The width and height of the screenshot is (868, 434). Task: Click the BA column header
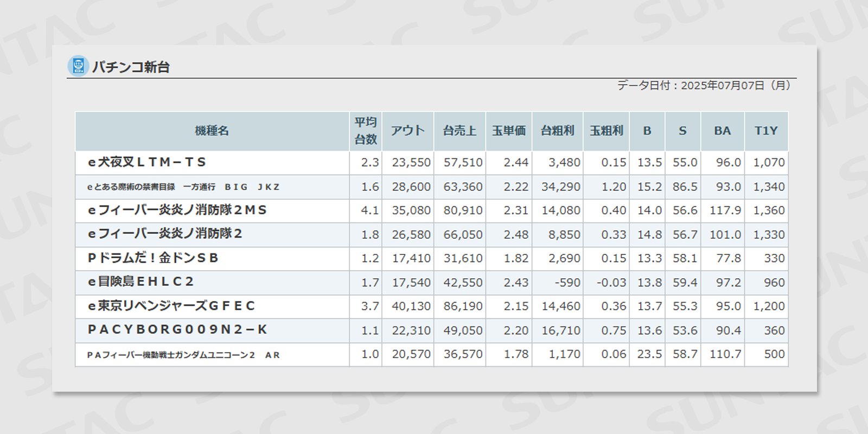(723, 131)
